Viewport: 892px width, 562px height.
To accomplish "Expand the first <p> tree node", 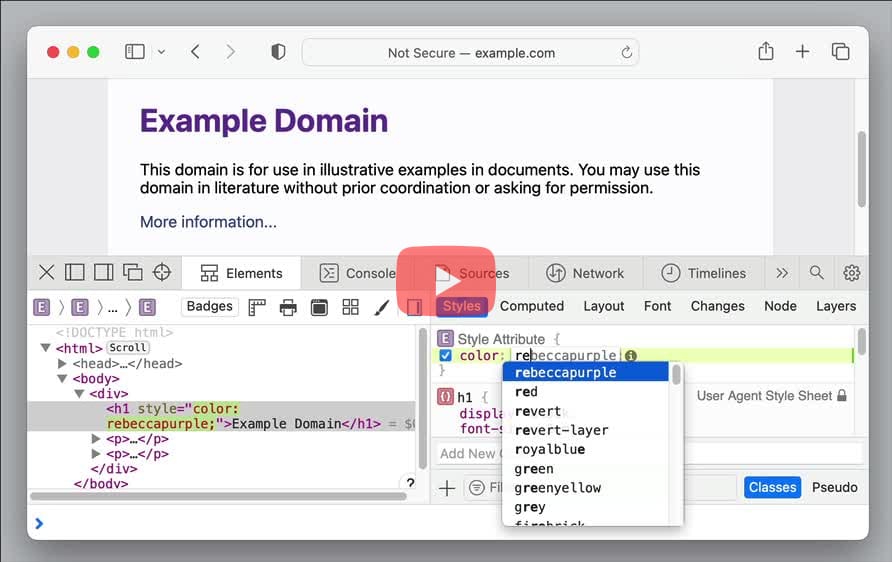I will coord(96,439).
